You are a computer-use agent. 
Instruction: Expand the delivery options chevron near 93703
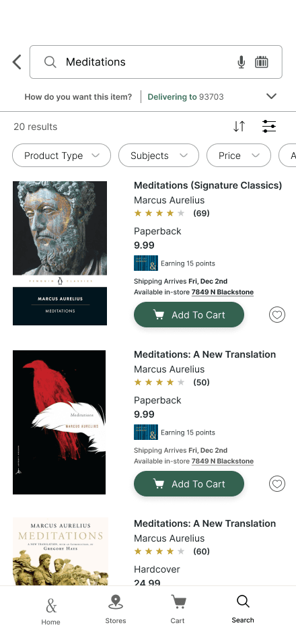click(271, 96)
